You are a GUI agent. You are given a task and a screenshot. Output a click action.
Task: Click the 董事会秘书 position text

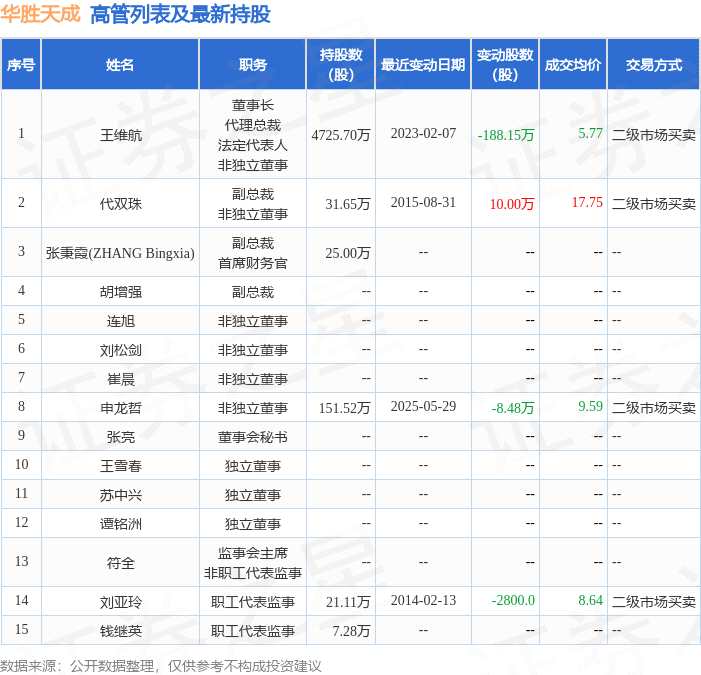coord(253,438)
